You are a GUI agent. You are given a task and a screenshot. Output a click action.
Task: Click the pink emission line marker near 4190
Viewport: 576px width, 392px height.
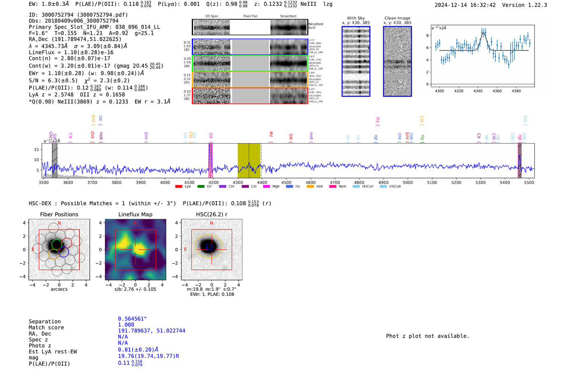pos(210,160)
